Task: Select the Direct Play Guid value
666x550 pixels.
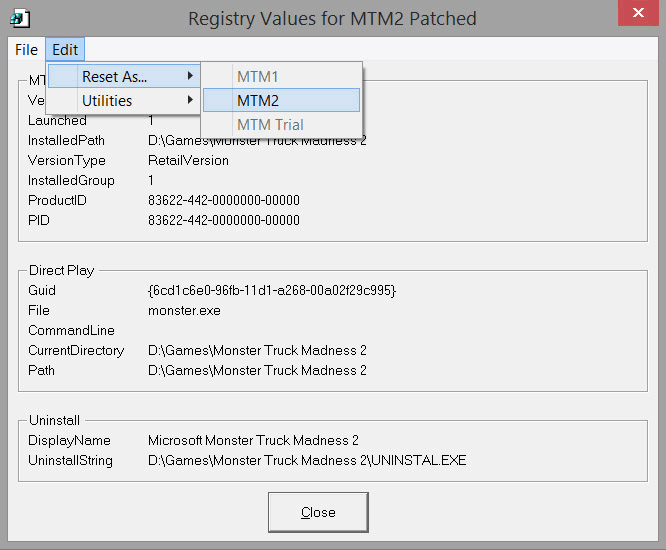Action: (272, 290)
